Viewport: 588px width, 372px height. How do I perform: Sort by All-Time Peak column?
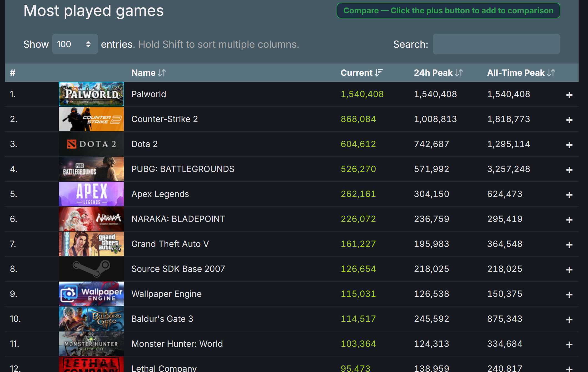pyautogui.click(x=521, y=73)
